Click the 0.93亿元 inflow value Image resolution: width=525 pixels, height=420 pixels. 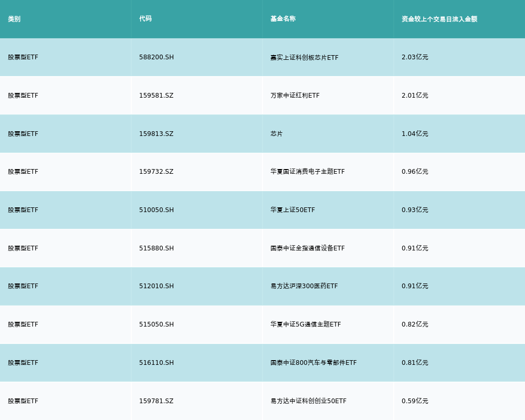tap(415, 210)
